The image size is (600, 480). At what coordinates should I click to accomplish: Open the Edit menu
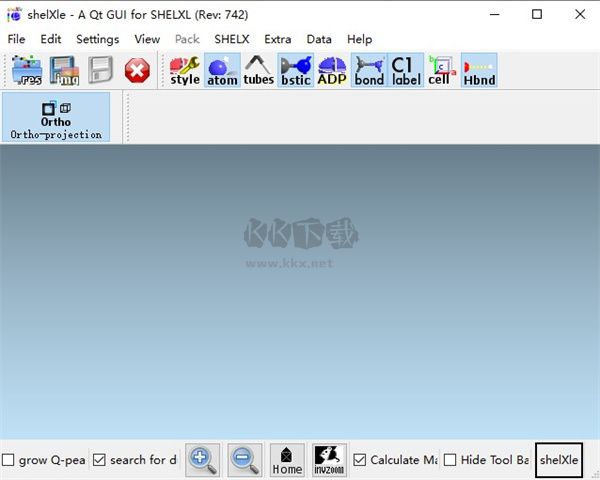(x=51, y=39)
